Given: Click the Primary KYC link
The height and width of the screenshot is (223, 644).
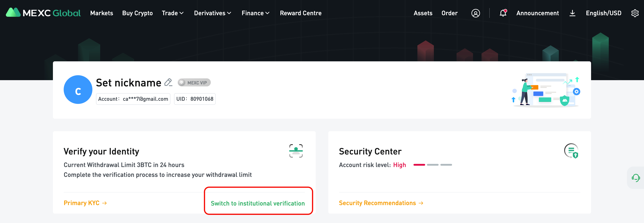Looking at the screenshot, I should pyautogui.click(x=85, y=203).
